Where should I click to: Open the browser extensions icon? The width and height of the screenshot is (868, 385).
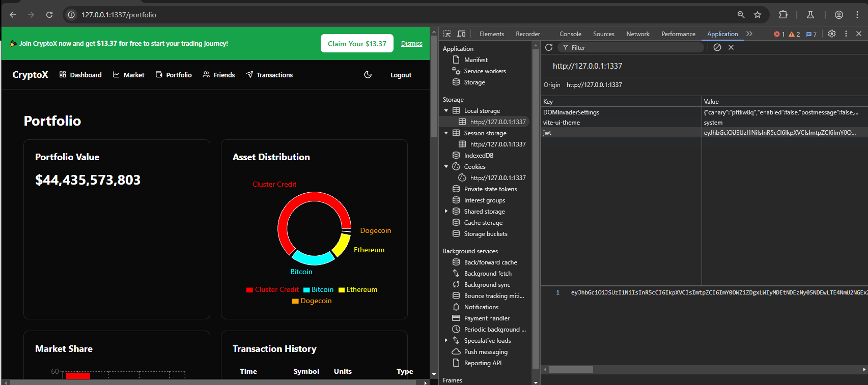(783, 15)
